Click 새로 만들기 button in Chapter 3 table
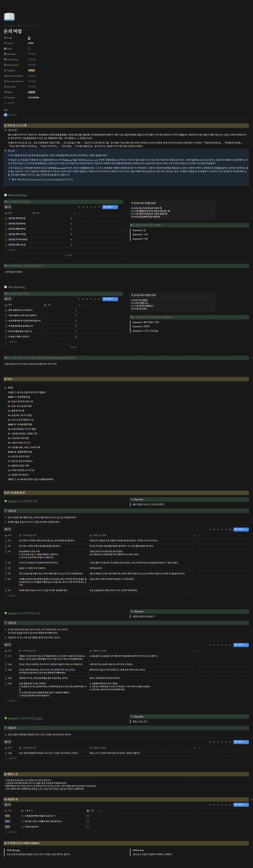 [x=239, y=742]
